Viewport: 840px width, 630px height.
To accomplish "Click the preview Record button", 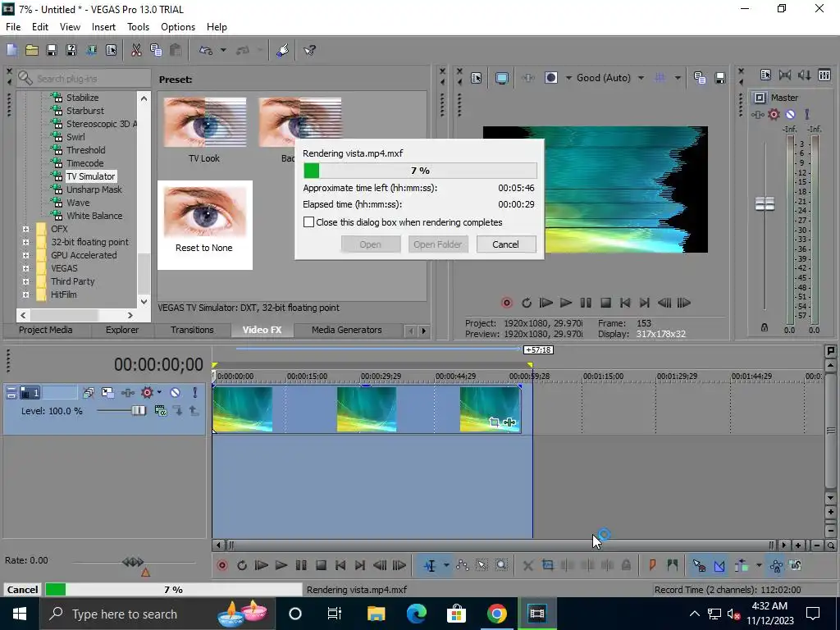I will [506, 304].
